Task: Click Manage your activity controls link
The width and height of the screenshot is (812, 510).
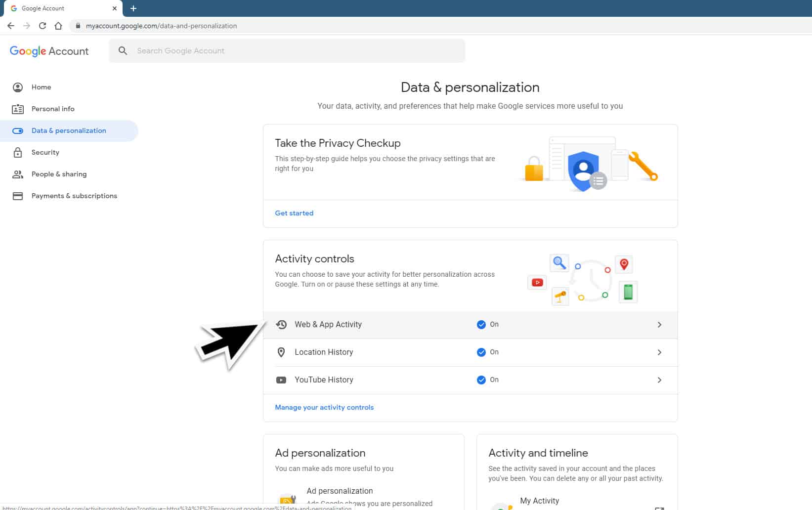Action: [x=324, y=407]
